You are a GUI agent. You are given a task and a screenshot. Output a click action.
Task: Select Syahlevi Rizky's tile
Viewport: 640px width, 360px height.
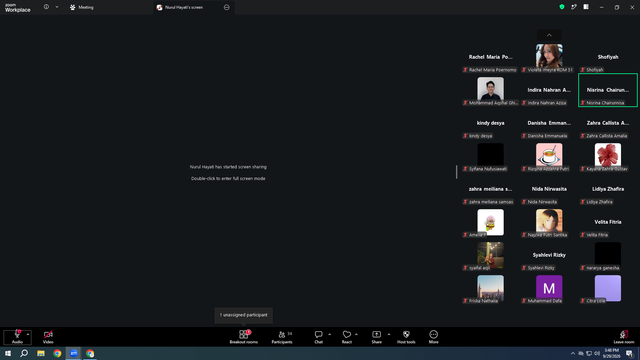(549, 256)
